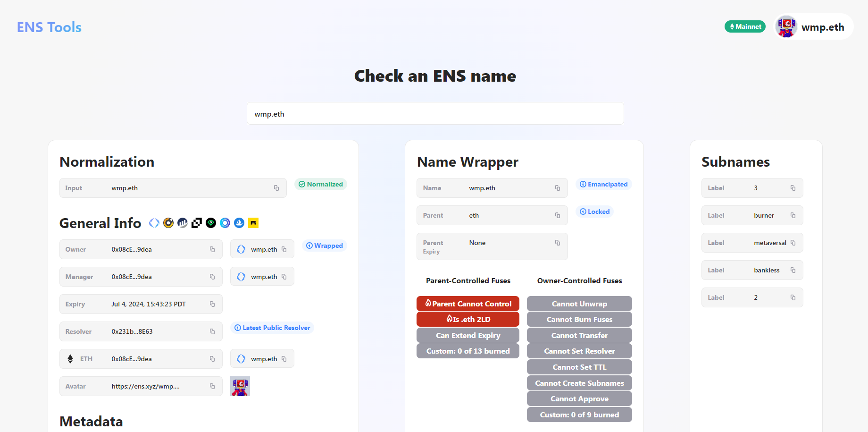Copy the Resolver address with the copy icon

212,331
